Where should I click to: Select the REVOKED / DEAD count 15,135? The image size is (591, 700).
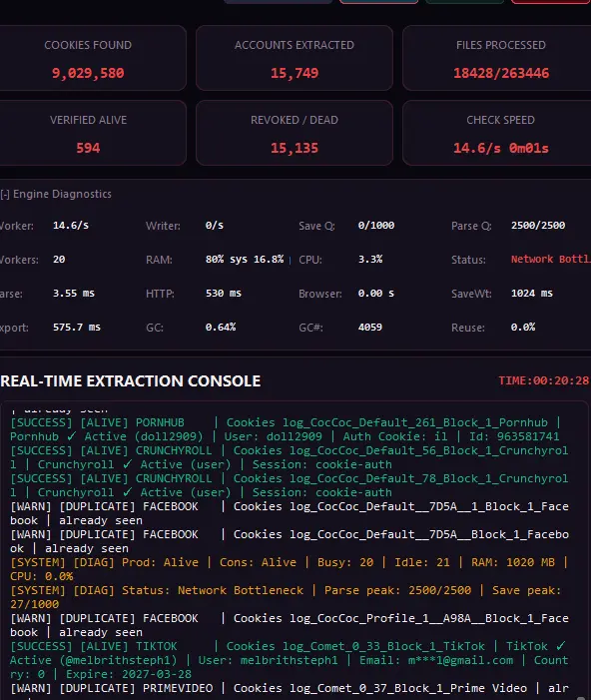point(295,148)
